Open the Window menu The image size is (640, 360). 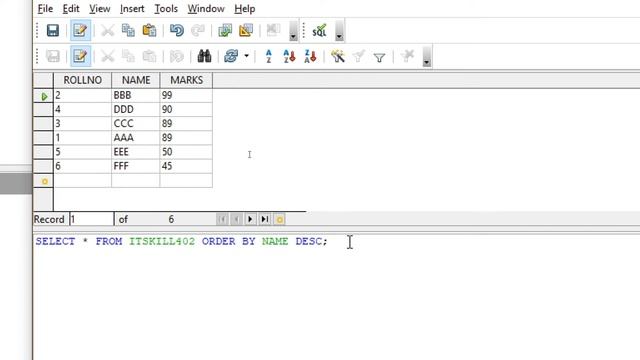click(206, 9)
